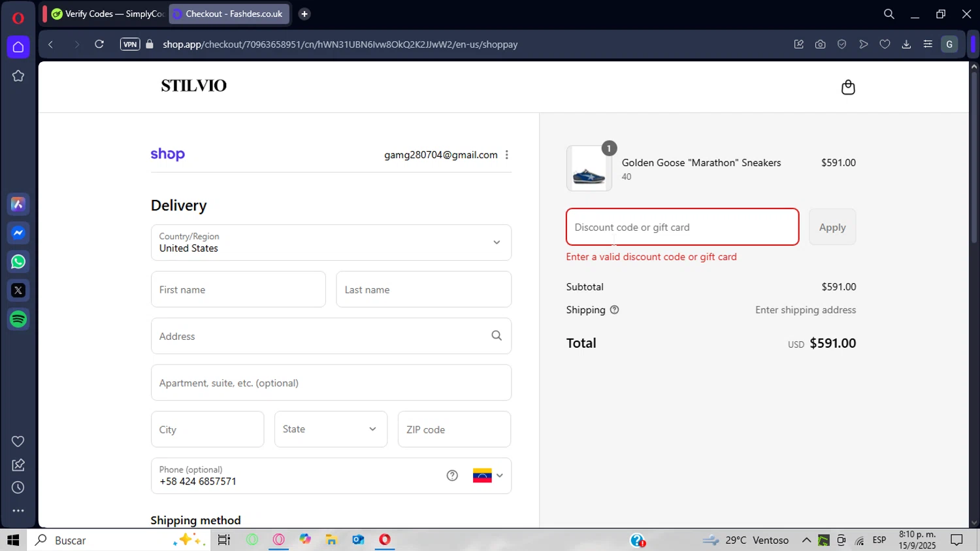Click into the Address field
980x551 pixels.
(331, 336)
